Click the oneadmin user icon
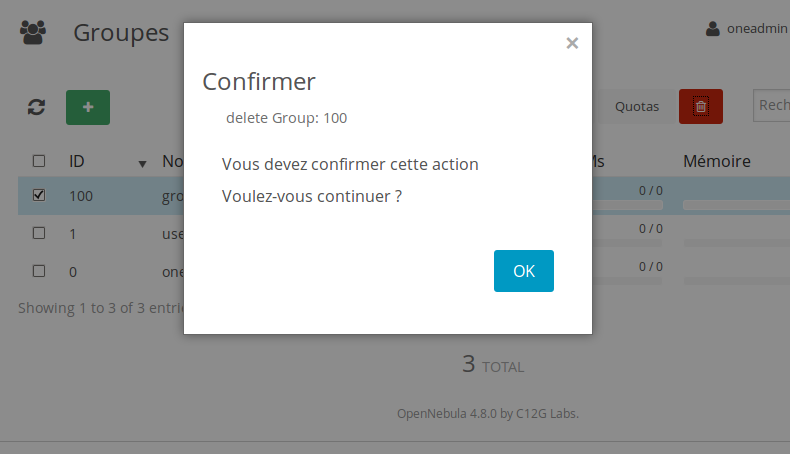Image resolution: width=790 pixels, height=454 pixels. [712, 29]
